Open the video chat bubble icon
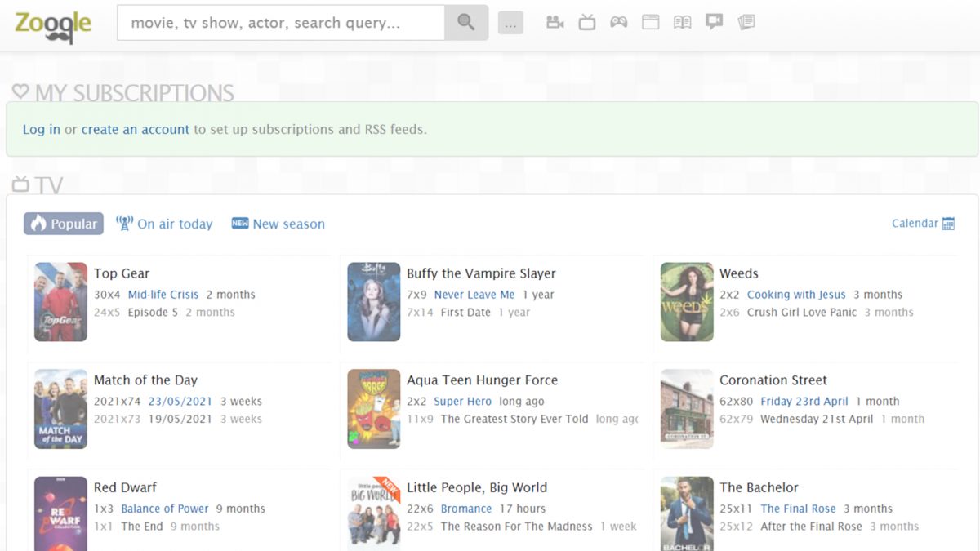The image size is (980, 551). [715, 22]
